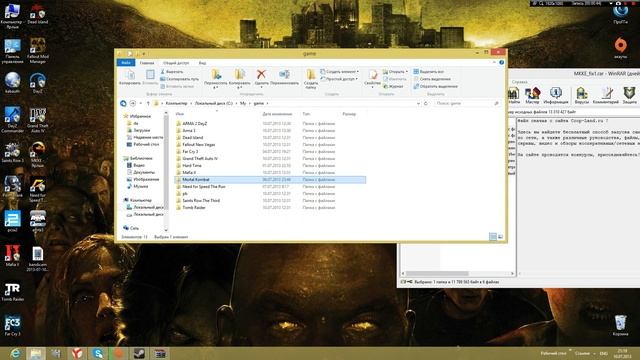Open Favorites (Избранное) in the navigation pane
The width and height of the screenshot is (640, 360).
point(140,116)
